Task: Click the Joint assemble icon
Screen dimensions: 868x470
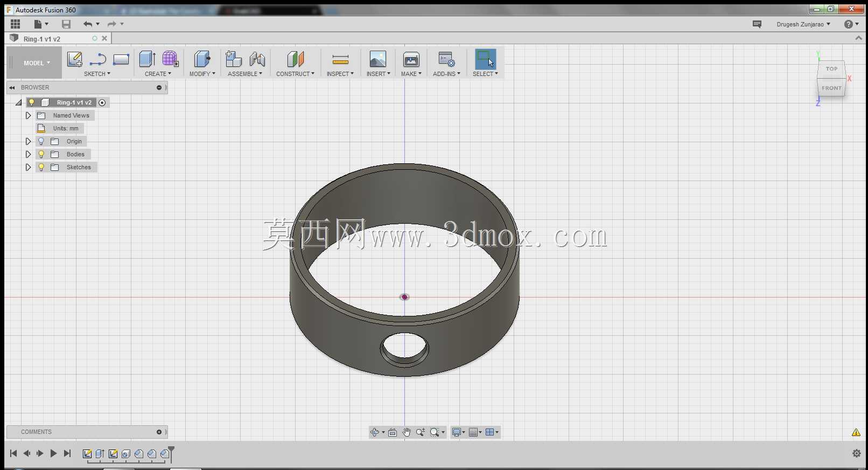Action: click(x=257, y=59)
